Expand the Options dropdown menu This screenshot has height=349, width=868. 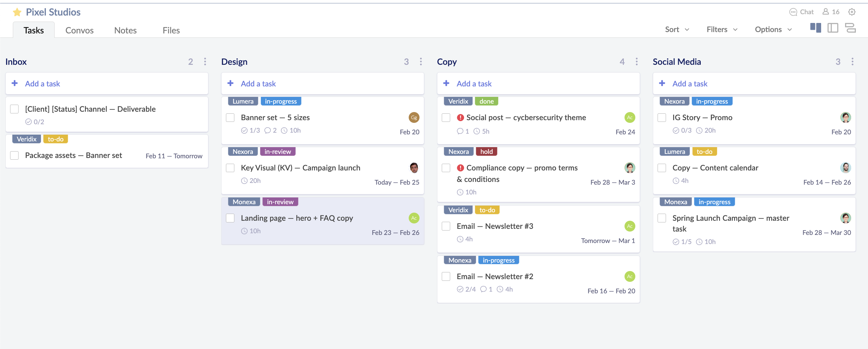click(x=773, y=30)
